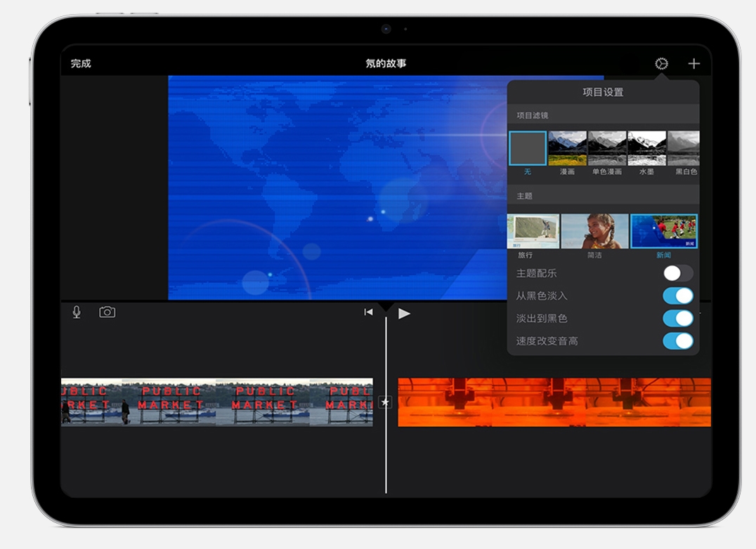Select the Public Market clip in timeline
Viewport: 756px width, 549px height.
point(216,402)
